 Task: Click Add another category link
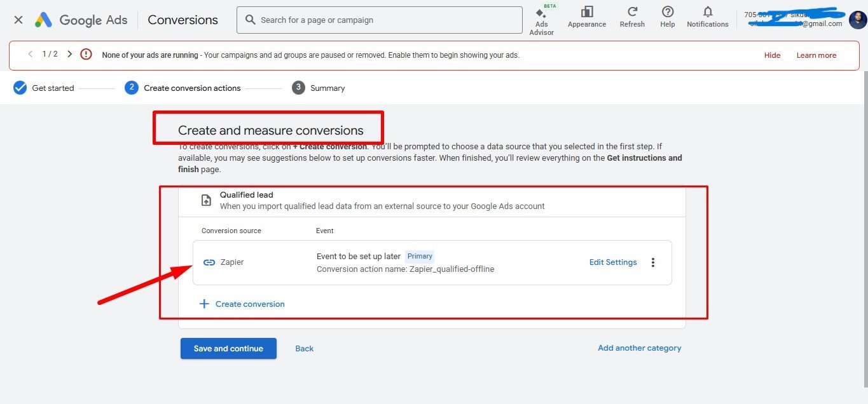point(639,348)
